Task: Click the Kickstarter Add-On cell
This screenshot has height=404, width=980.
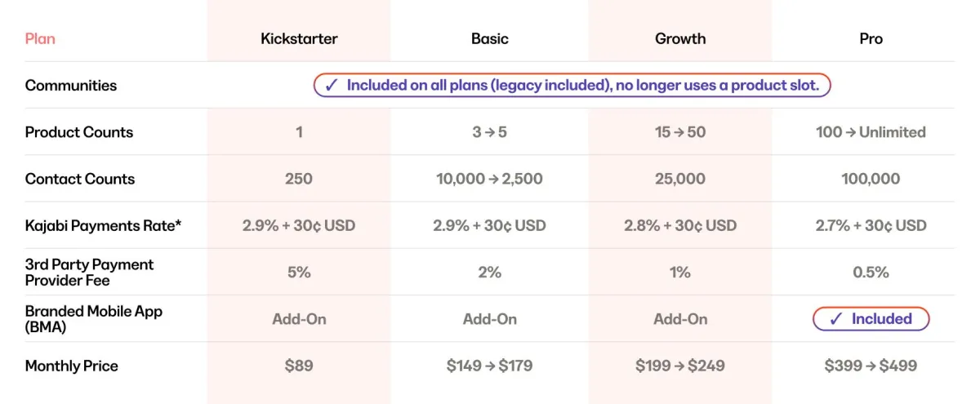Action: [x=299, y=319]
